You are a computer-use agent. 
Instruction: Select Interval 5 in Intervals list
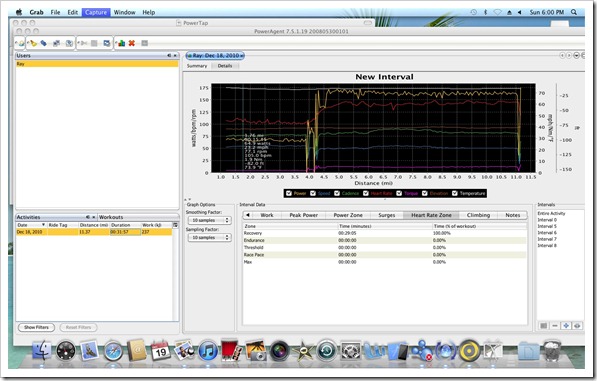547,226
